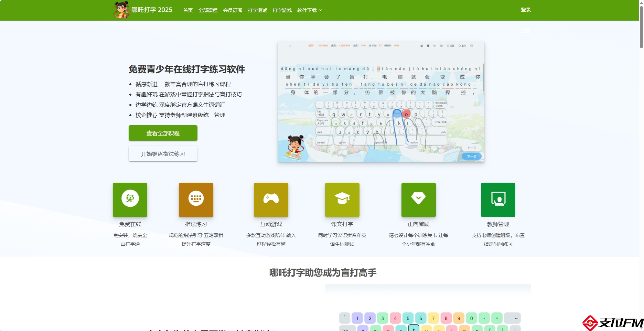
Task: Click purple number 1 key on keyboard graphic
Action: (x=357, y=318)
